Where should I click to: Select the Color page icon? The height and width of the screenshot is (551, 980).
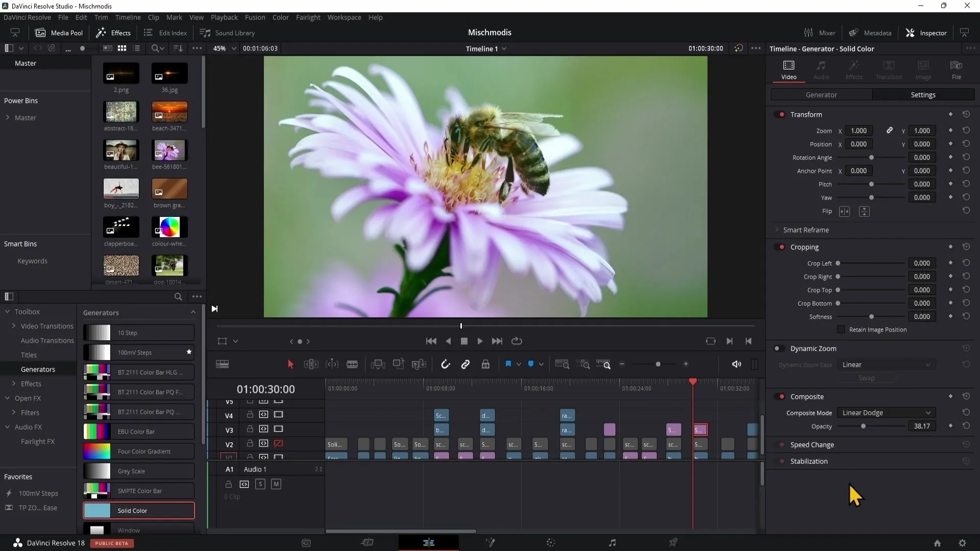(x=551, y=543)
